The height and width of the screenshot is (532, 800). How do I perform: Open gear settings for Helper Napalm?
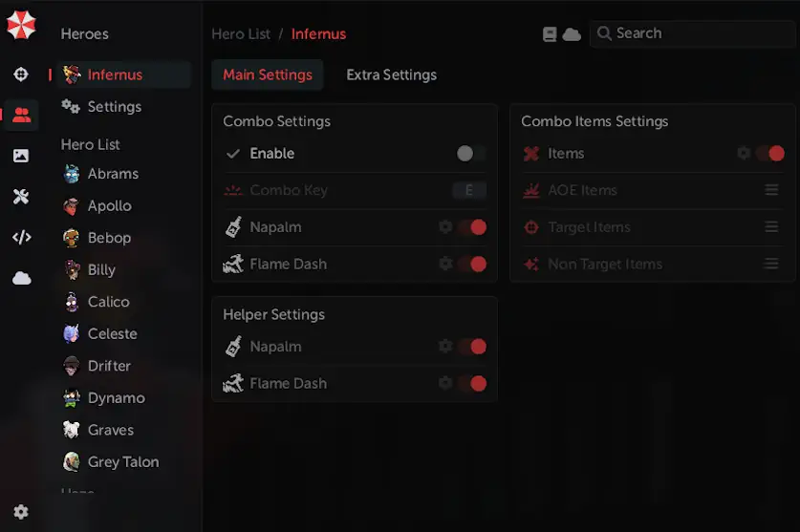tap(445, 347)
